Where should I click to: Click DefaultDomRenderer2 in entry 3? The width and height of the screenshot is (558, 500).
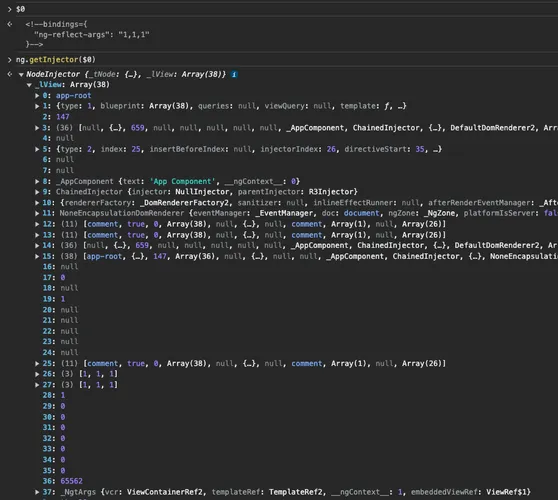[x=493, y=128]
